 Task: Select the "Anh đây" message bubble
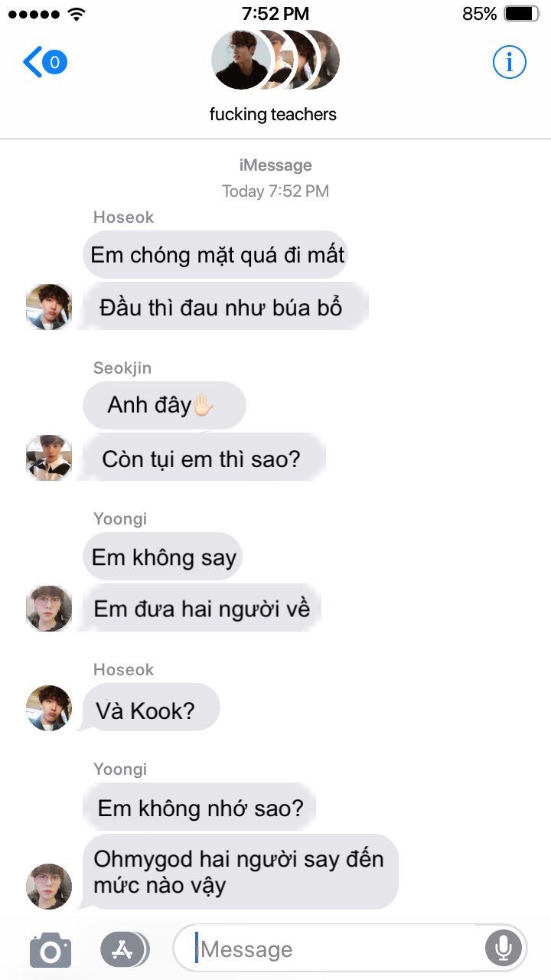(x=164, y=405)
